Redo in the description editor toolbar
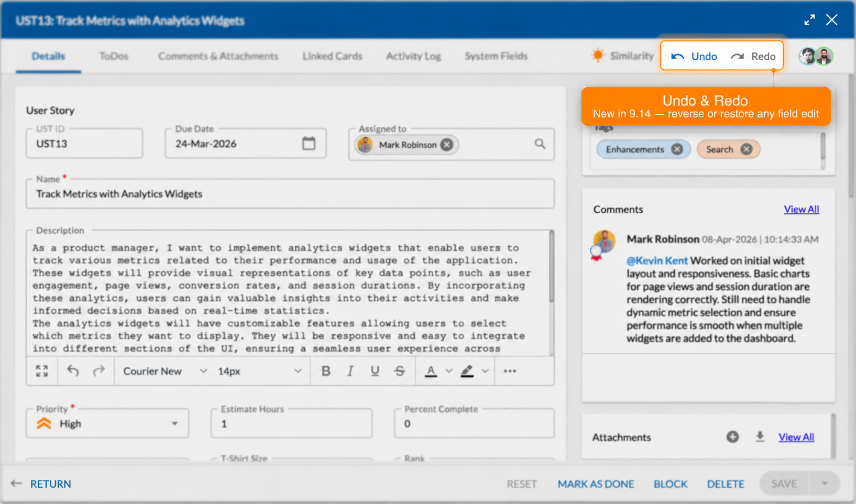This screenshot has width=856, height=504. point(98,371)
